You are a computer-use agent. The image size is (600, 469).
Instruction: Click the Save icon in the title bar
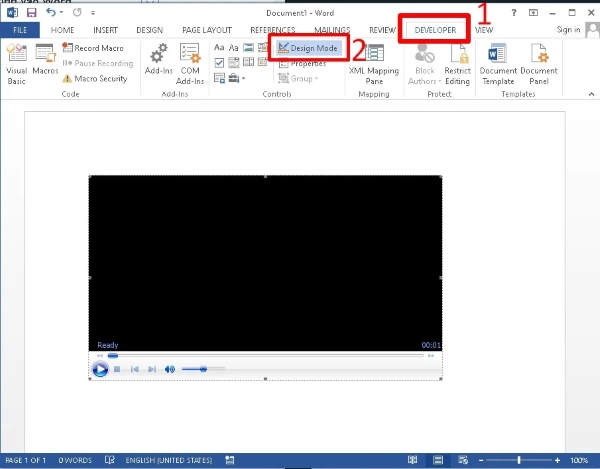pos(31,11)
